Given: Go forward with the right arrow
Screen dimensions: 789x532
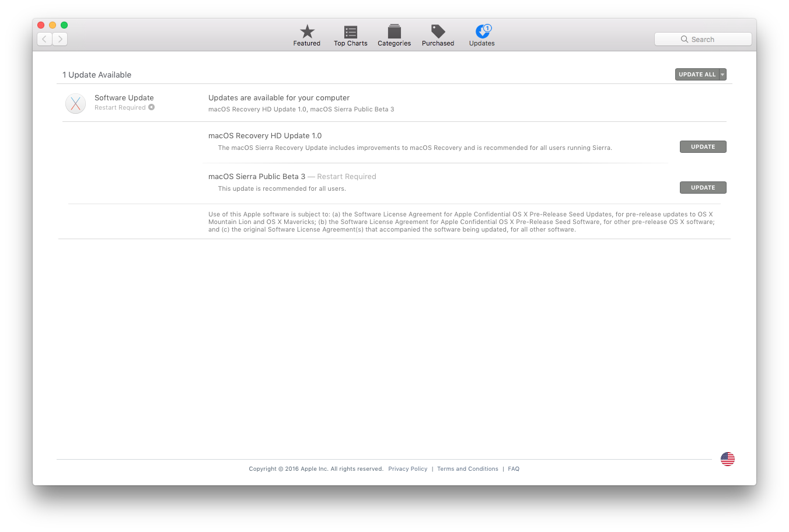Looking at the screenshot, I should click(x=60, y=39).
